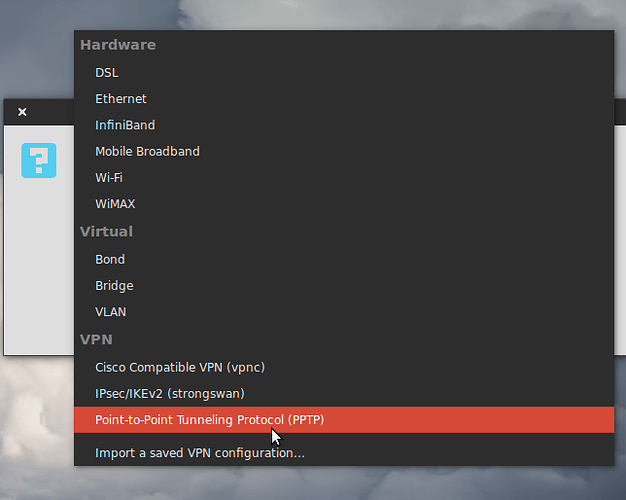Choose Bond under Virtual
The width and height of the screenshot is (626, 500).
point(110,259)
